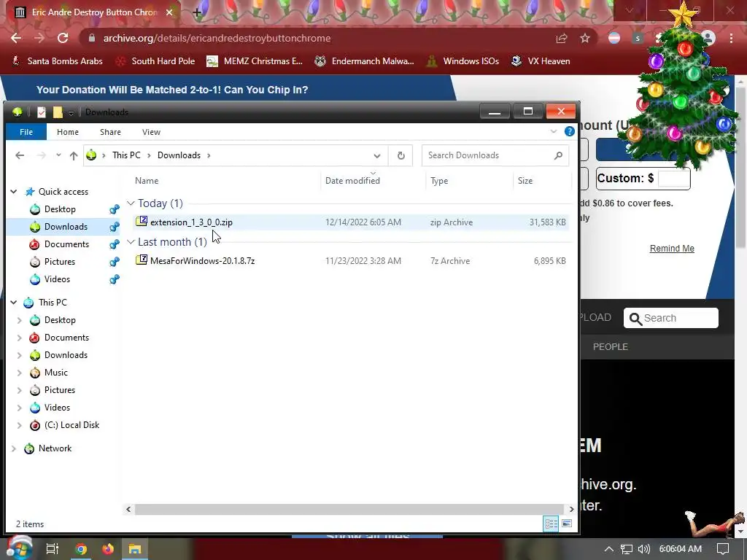Image resolution: width=747 pixels, height=560 pixels.
Task: Open the Customize Quick Access Toolbar dropdown
Action: click(71, 112)
